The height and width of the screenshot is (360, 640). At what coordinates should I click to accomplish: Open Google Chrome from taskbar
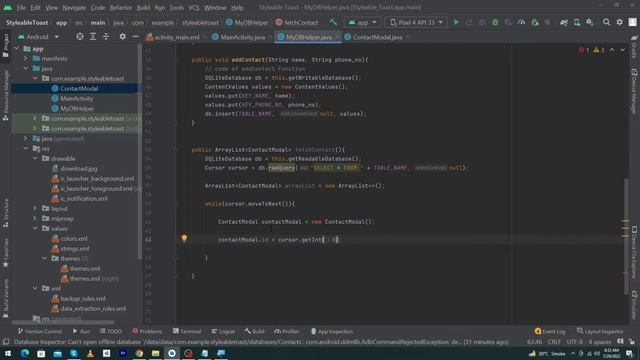(x=139, y=353)
